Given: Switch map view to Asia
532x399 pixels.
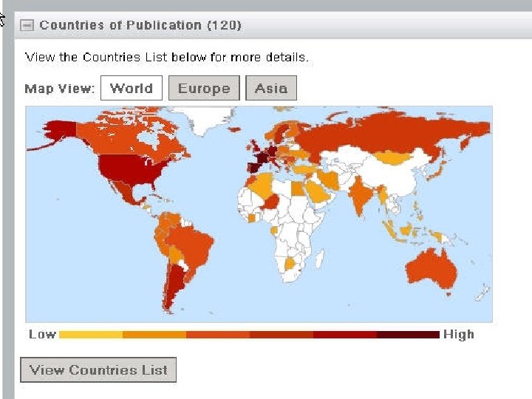Looking at the screenshot, I should [271, 88].
